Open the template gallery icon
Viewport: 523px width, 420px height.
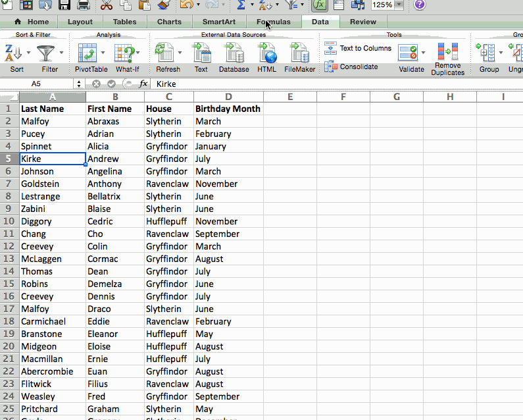(26, 5)
